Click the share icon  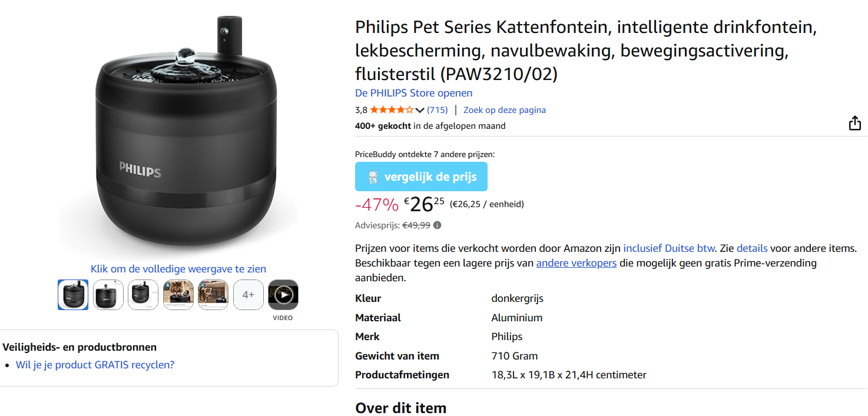pos(854,123)
